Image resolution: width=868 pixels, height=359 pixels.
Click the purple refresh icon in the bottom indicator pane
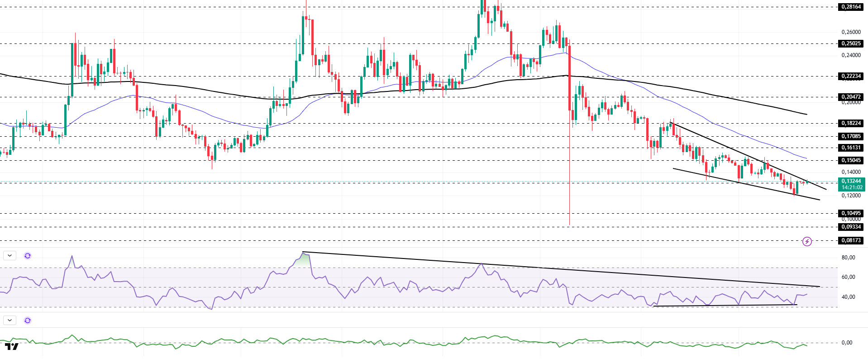[x=28, y=321]
